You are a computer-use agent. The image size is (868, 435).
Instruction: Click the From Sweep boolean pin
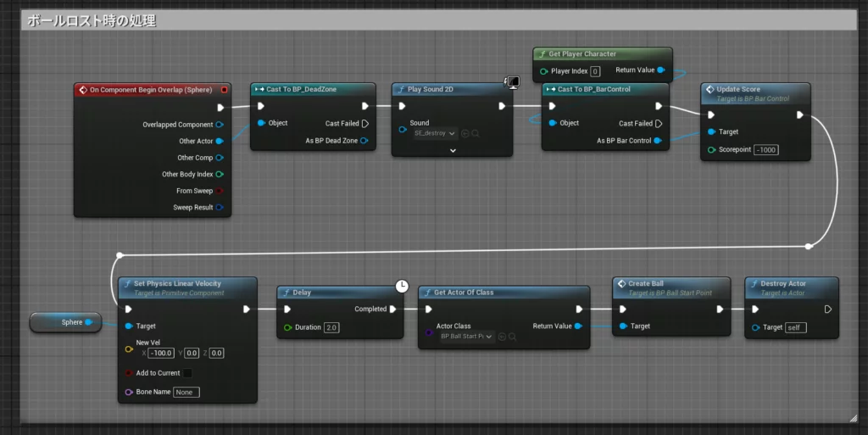(220, 191)
